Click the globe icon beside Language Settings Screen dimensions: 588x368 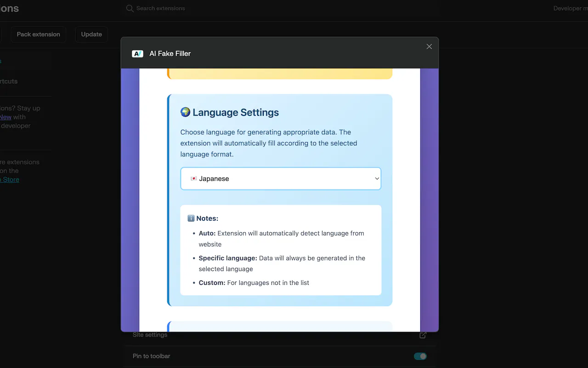(x=185, y=112)
